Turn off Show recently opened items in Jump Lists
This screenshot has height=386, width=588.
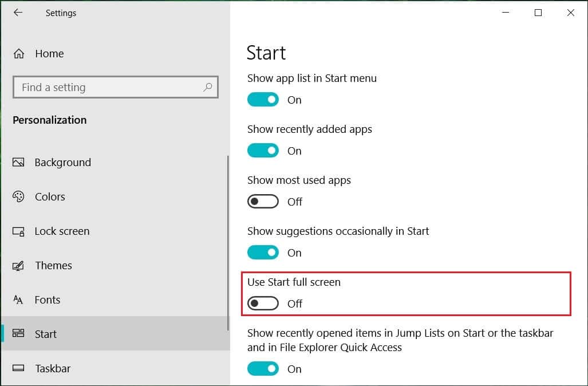point(263,368)
